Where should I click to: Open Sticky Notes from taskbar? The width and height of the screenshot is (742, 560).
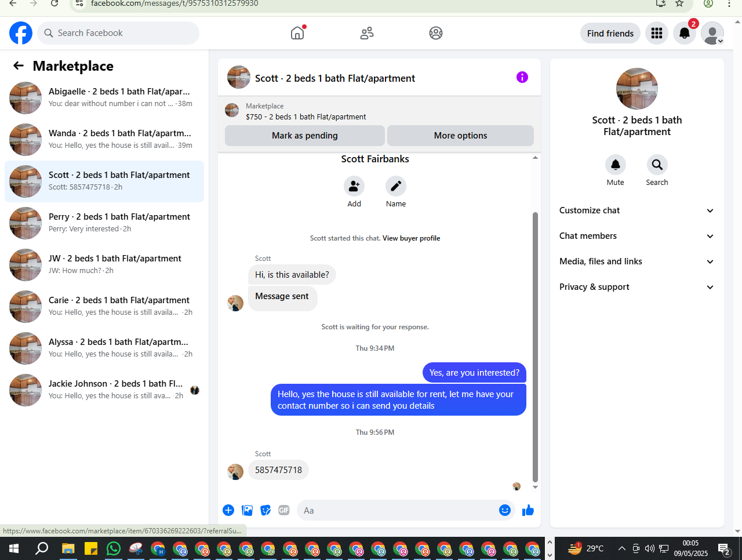click(x=91, y=548)
